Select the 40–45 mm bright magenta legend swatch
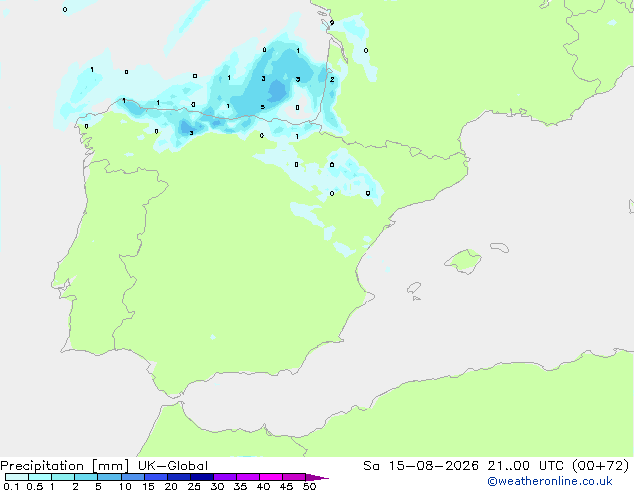 pos(271,477)
